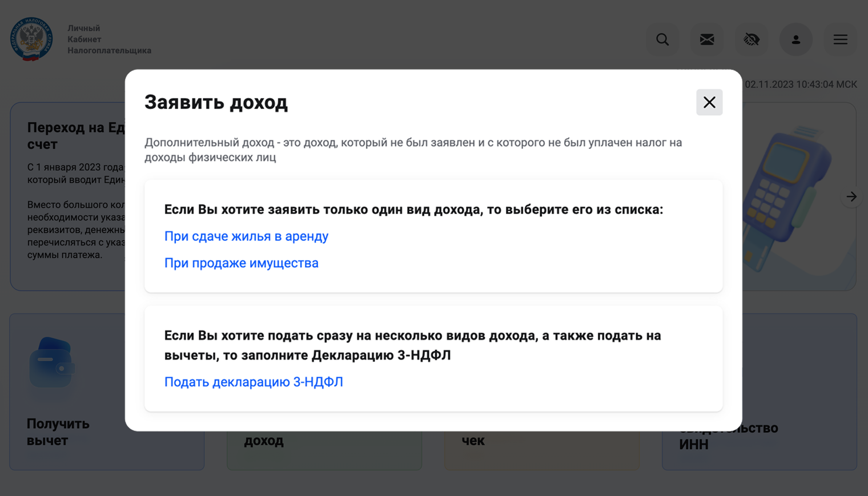Click the 'чек' card behind the dialog

(x=541, y=450)
